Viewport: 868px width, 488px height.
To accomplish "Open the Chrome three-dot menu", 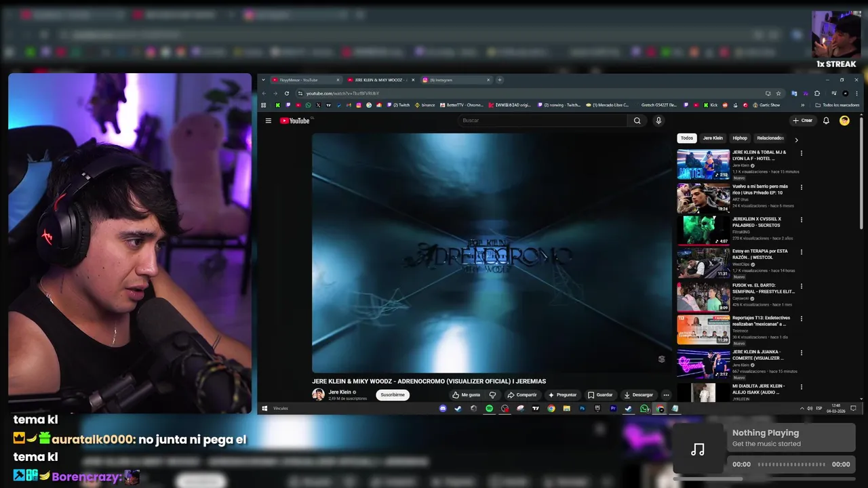I will pos(856,94).
